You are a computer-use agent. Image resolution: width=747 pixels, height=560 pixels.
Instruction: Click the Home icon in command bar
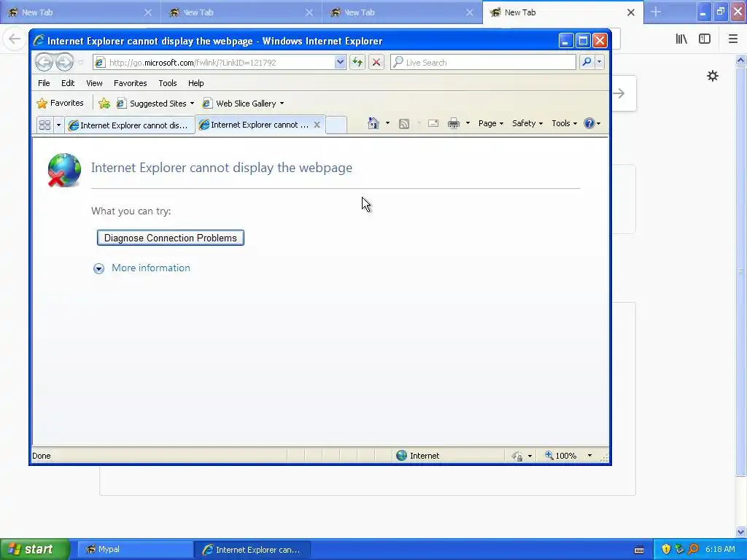[x=373, y=123]
